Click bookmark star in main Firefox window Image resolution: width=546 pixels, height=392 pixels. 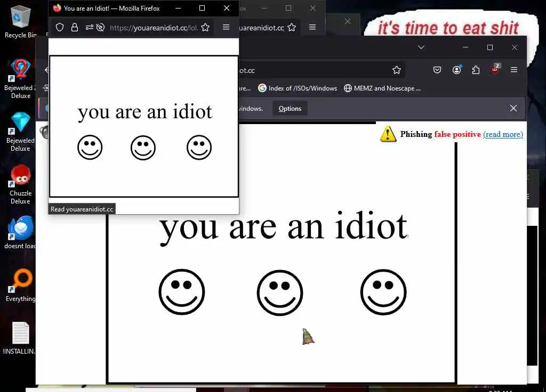(397, 70)
